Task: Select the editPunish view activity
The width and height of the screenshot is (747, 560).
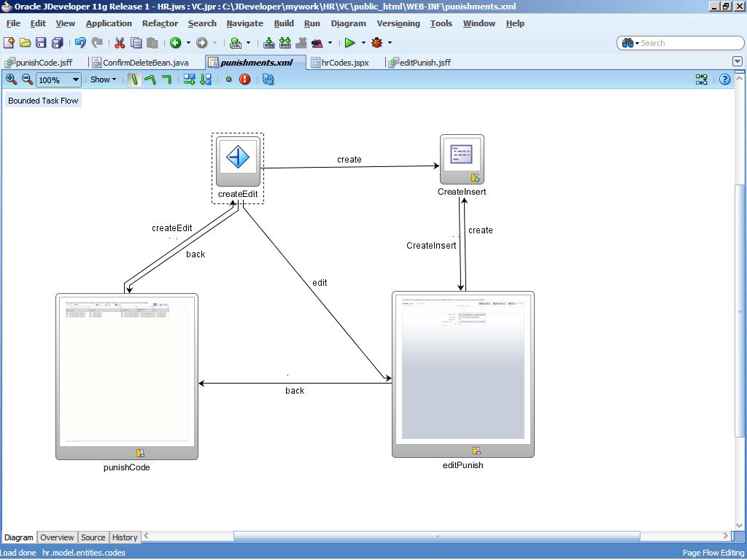Action: pyautogui.click(x=462, y=374)
